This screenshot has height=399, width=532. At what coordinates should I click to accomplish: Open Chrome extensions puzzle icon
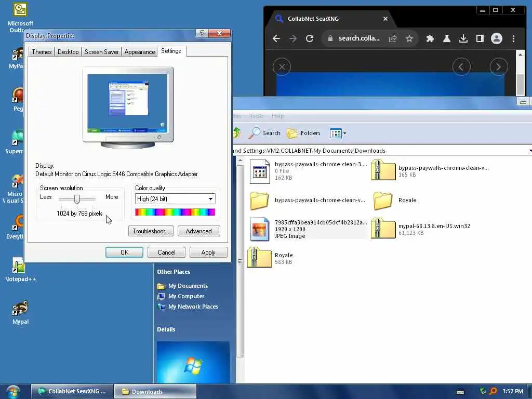[x=430, y=38]
